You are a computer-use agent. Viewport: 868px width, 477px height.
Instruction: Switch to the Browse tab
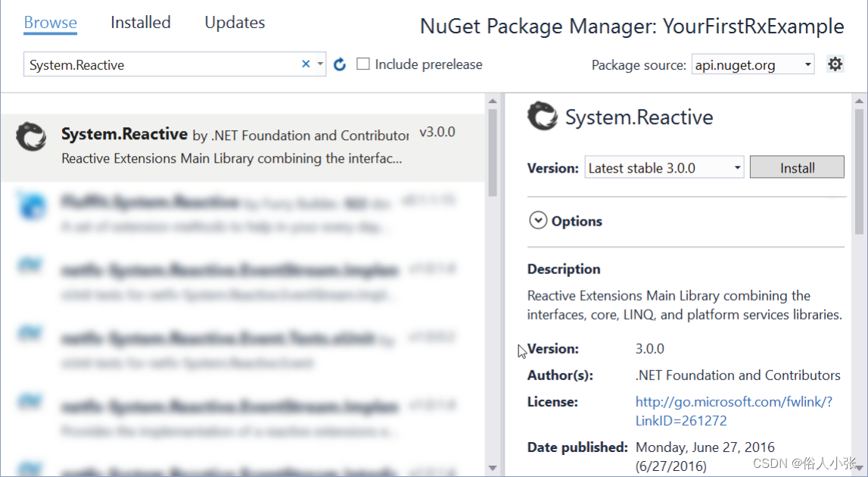click(50, 23)
